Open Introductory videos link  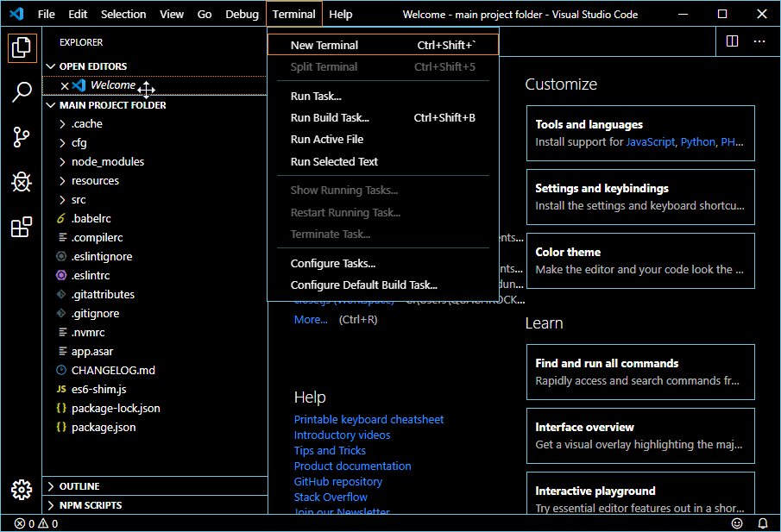tap(343, 435)
